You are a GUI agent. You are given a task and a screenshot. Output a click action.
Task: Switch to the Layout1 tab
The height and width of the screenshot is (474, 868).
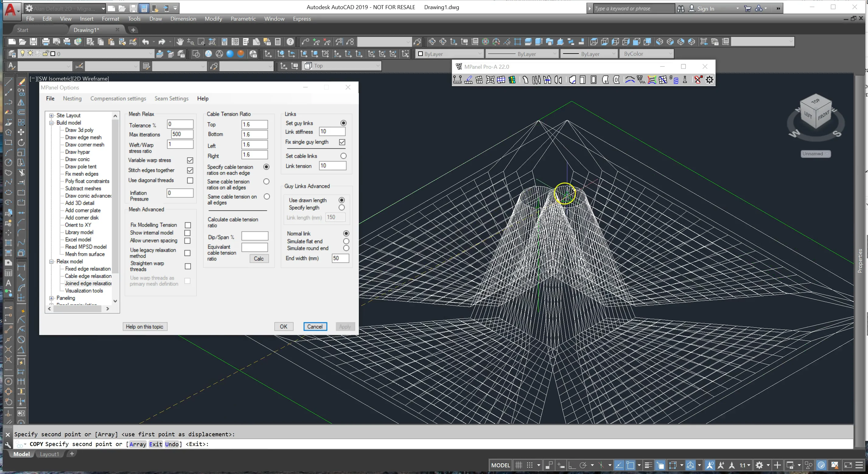pyautogui.click(x=49, y=454)
